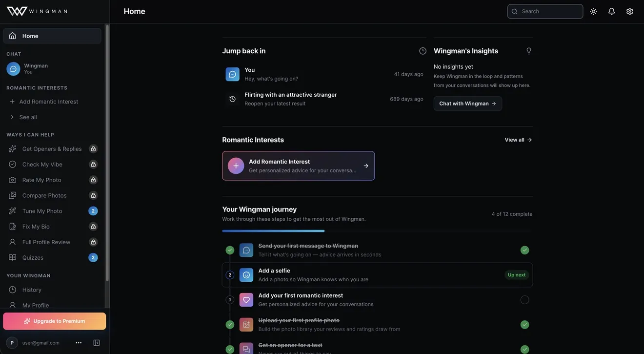Click lock icon beside Fix My Bio
The image size is (644, 354).
93,227
